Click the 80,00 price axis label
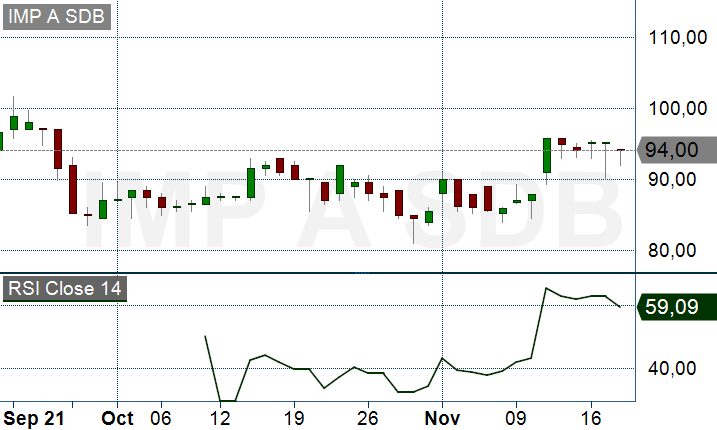 tap(672, 250)
